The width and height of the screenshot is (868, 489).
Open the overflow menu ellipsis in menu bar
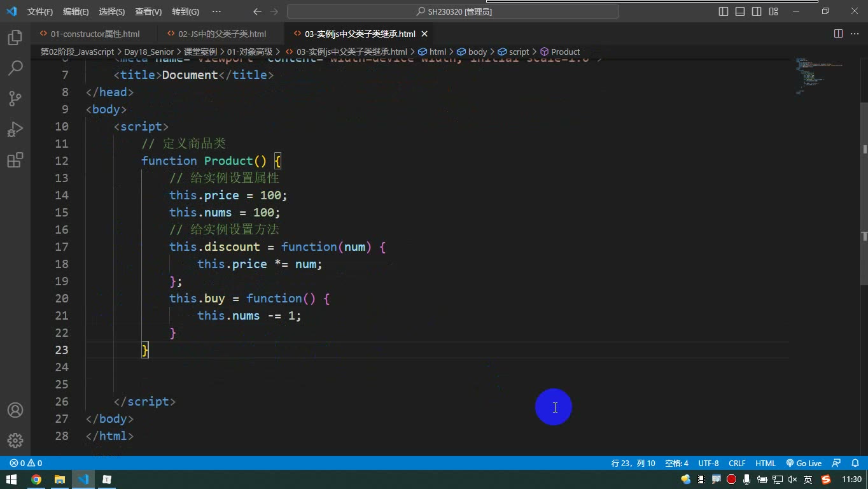(216, 11)
